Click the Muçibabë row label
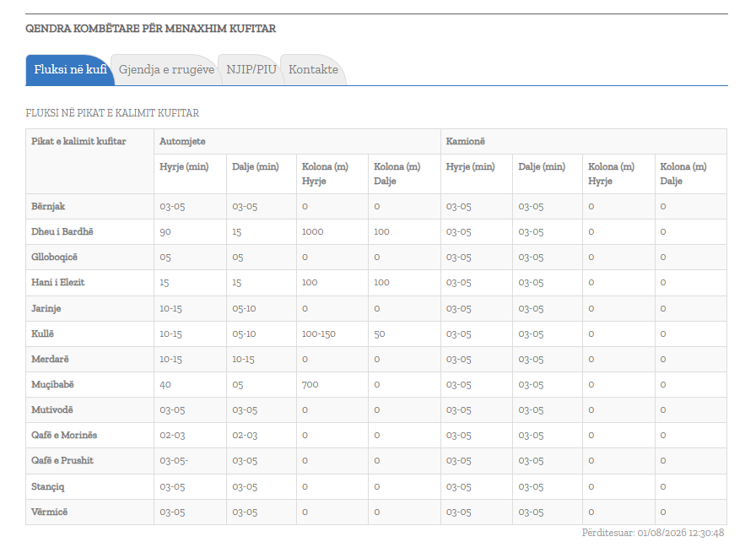 (x=52, y=385)
